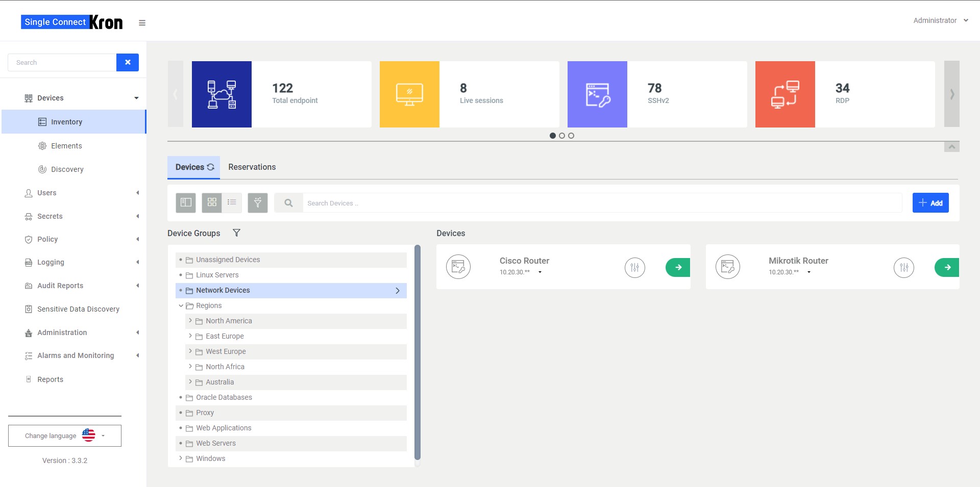Select the list view icon
Image resolution: width=980 pixels, height=487 pixels.
point(232,202)
